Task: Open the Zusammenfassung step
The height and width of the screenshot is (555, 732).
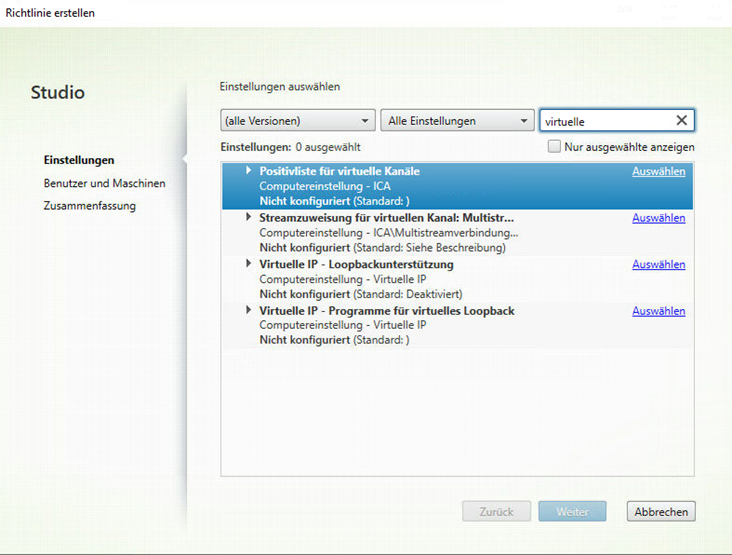Action: tap(89, 206)
